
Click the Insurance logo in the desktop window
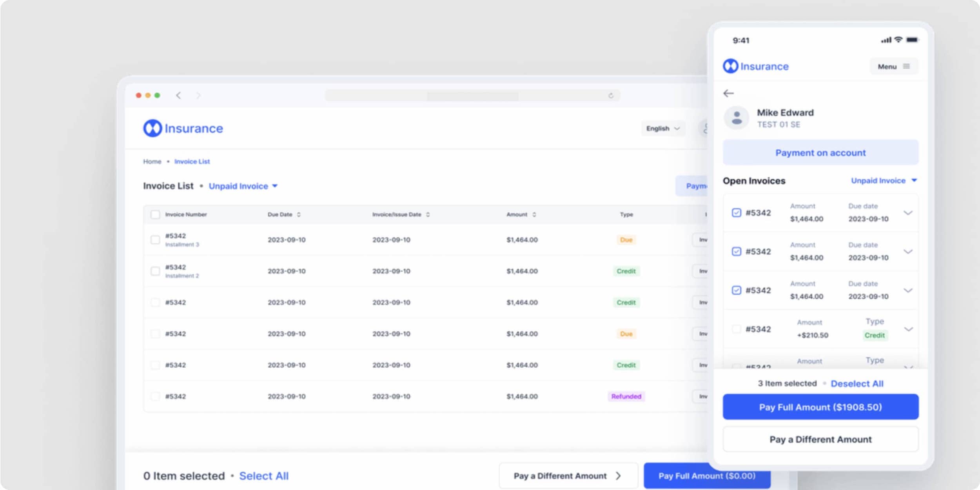183,128
